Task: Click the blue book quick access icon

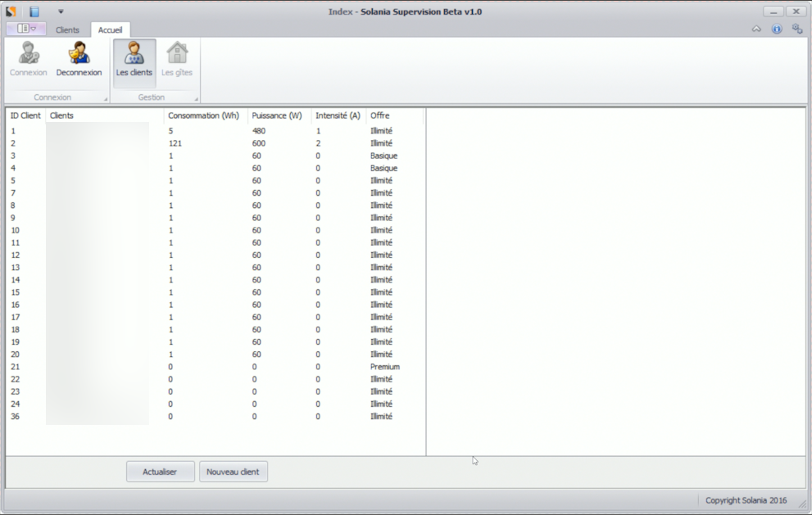Action: coord(34,11)
